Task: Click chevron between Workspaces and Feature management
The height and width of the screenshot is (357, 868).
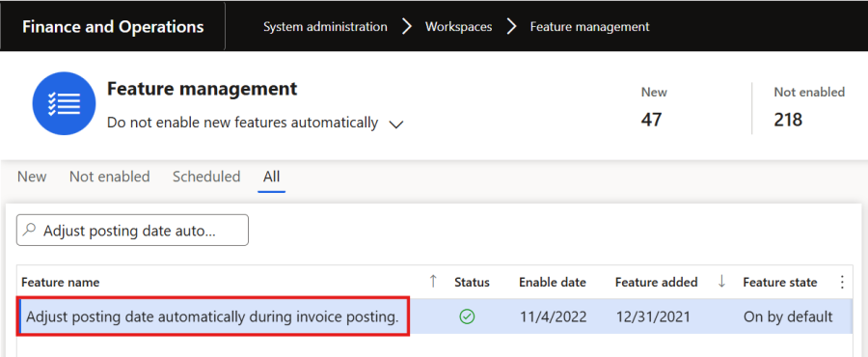Action: click(x=511, y=27)
